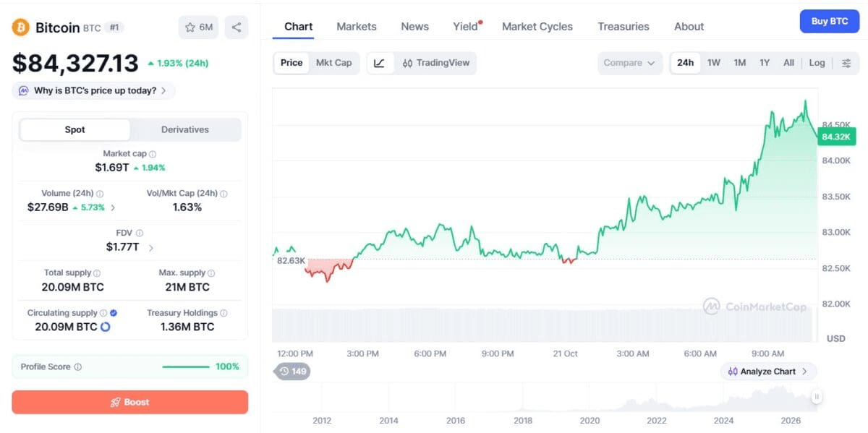Click the Total supply info icon
Screen dimensions: 868x433
click(x=97, y=273)
